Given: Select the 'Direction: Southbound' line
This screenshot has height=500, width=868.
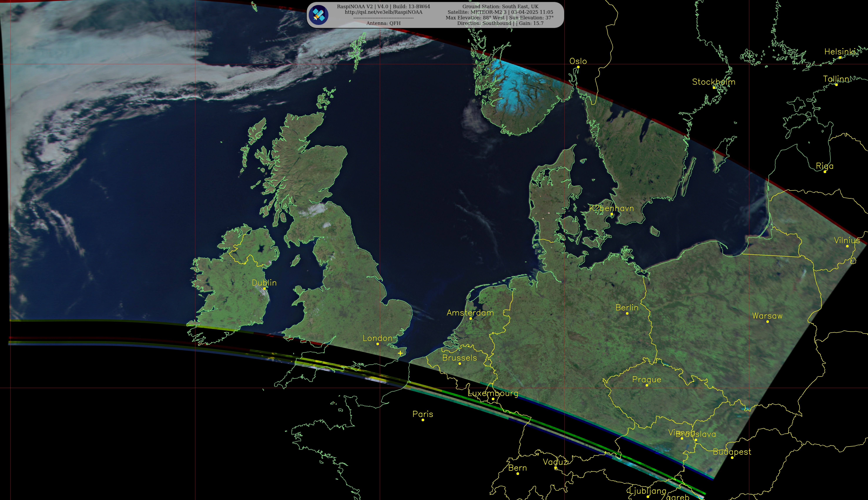Looking at the screenshot, I should (500, 23).
